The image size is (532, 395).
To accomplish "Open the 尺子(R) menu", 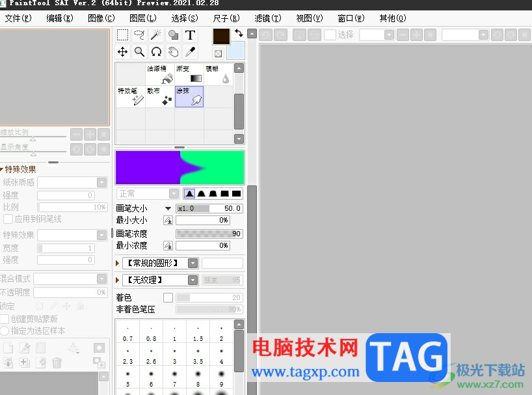I will click(226, 18).
